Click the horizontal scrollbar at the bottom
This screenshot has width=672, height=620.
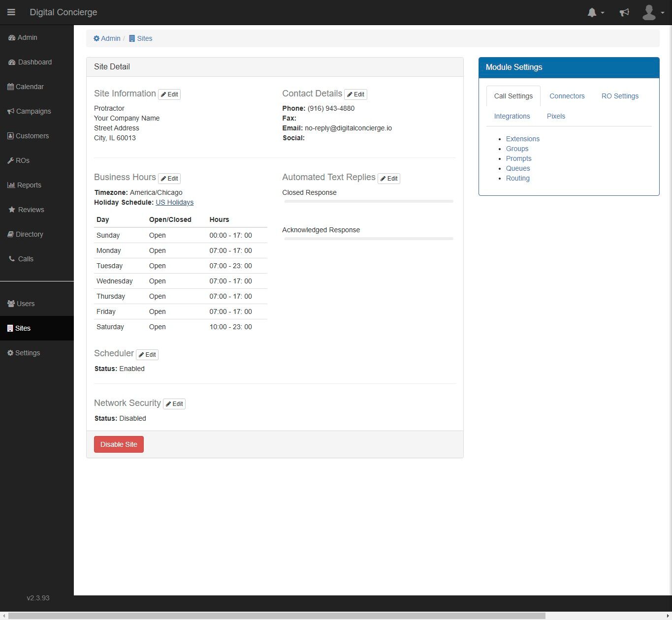277,616
